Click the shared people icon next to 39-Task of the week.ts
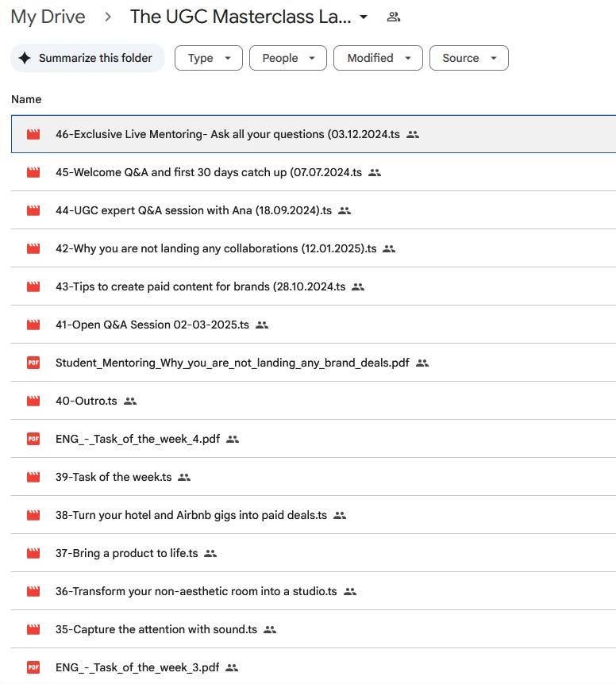Viewport: 616px width, 684px height. (x=184, y=477)
